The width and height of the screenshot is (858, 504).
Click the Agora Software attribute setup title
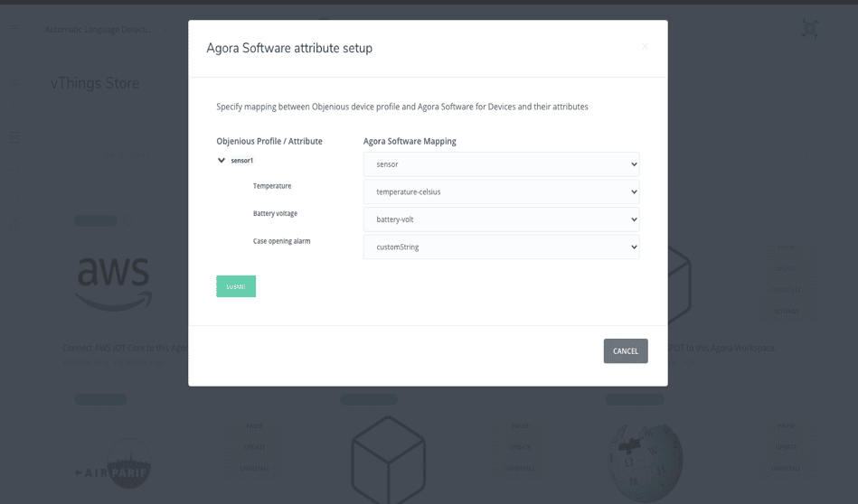pos(289,48)
